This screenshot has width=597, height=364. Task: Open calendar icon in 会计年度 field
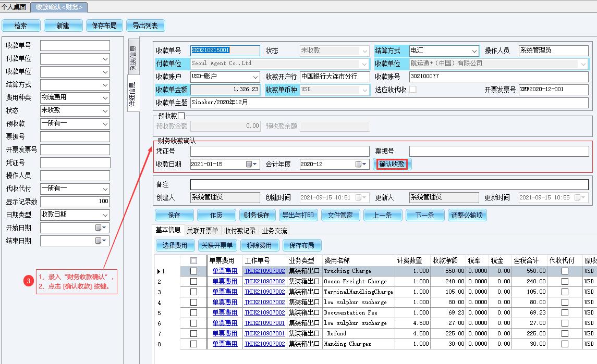coord(360,164)
